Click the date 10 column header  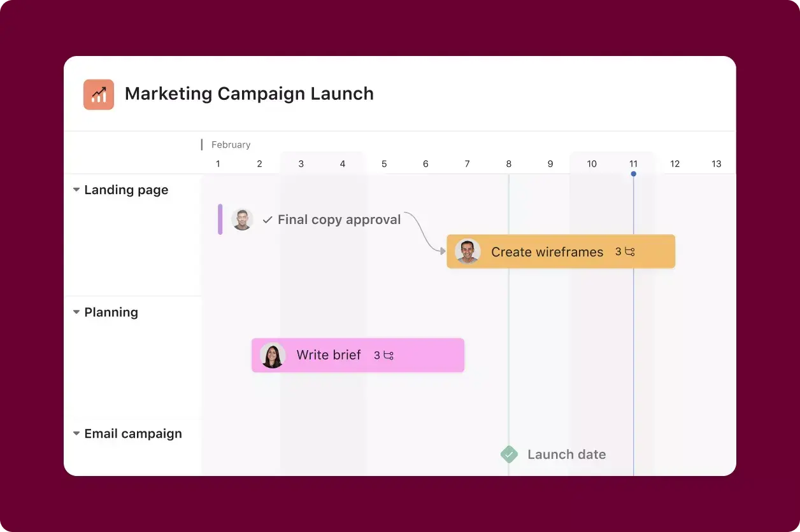click(591, 164)
